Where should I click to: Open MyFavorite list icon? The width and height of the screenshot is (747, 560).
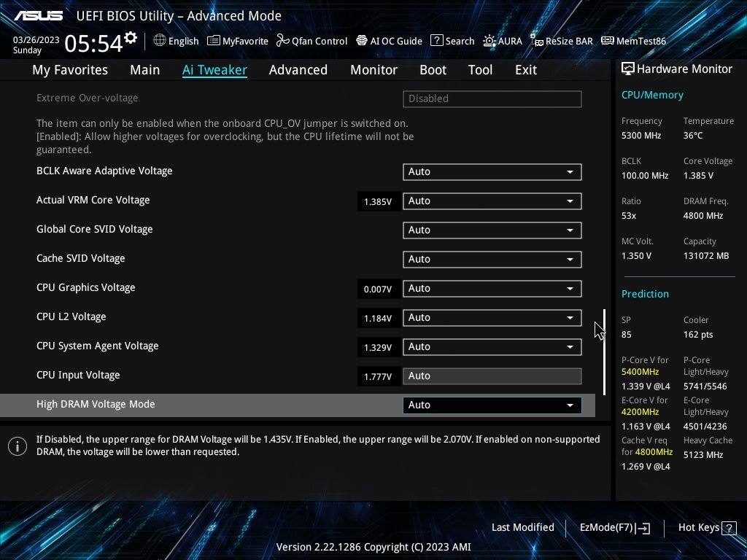214,41
